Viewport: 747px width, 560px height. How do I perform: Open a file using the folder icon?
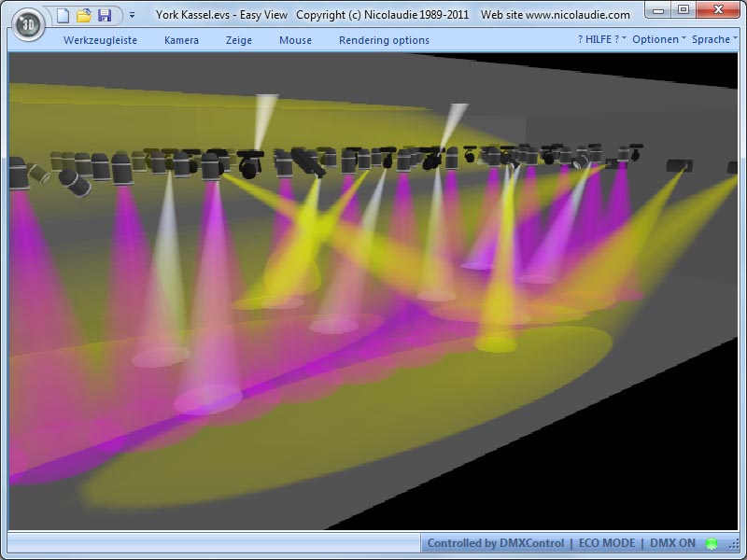(83, 15)
